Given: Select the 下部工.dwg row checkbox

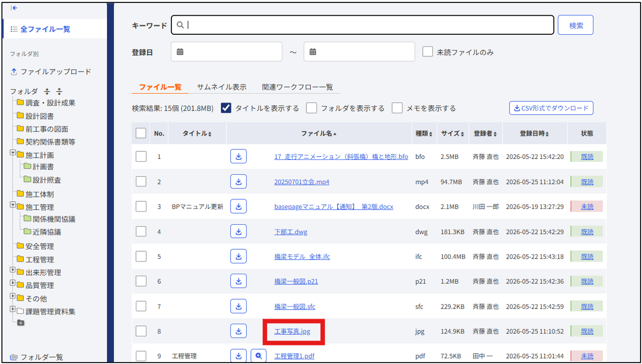Looking at the screenshot, I should point(141,232).
